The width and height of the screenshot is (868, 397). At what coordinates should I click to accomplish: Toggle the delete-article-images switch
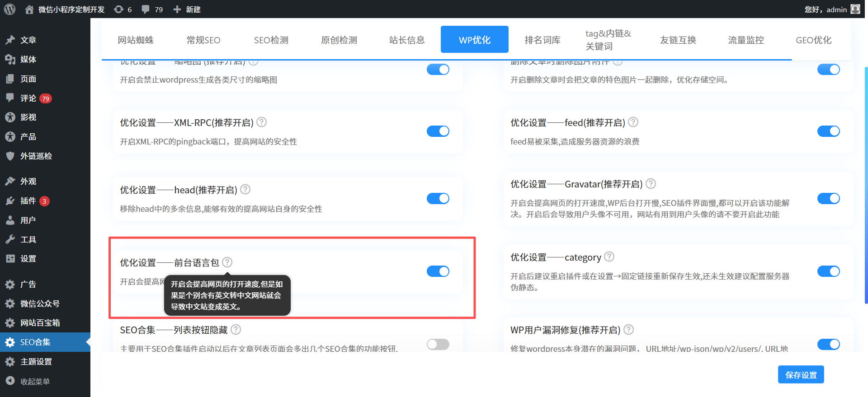(x=829, y=70)
